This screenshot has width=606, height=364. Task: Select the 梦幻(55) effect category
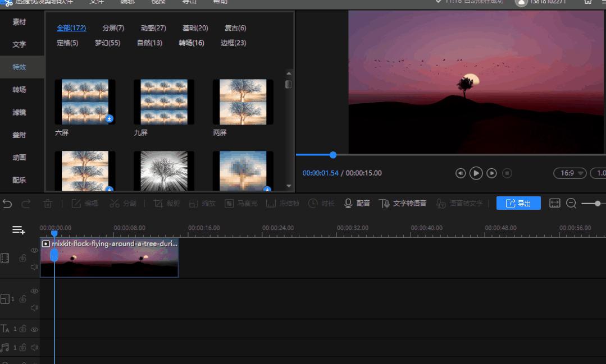[107, 43]
